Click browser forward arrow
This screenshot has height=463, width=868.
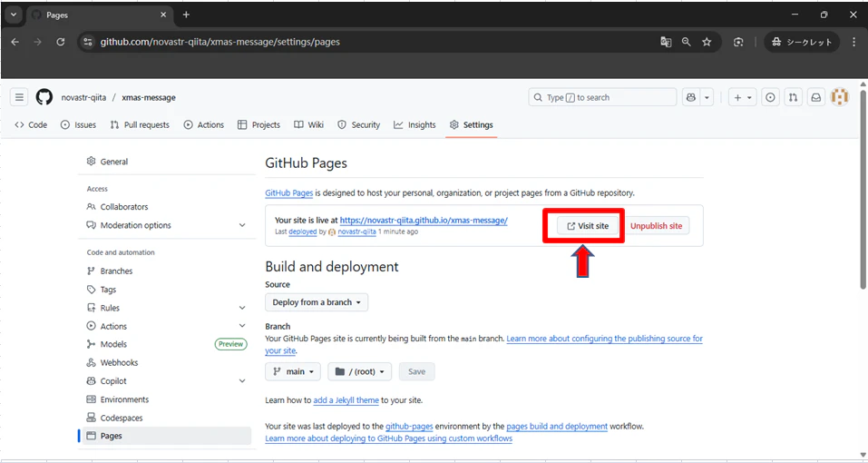(38, 42)
